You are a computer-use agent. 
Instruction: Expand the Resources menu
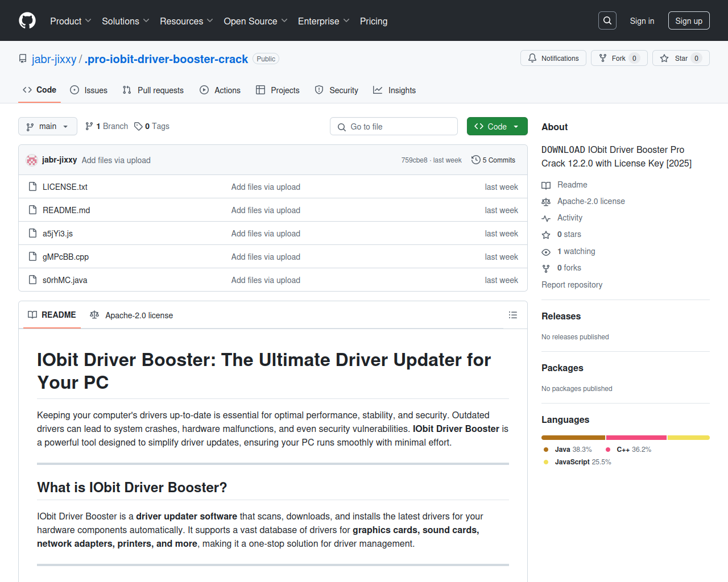pyautogui.click(x=187, y=21)
